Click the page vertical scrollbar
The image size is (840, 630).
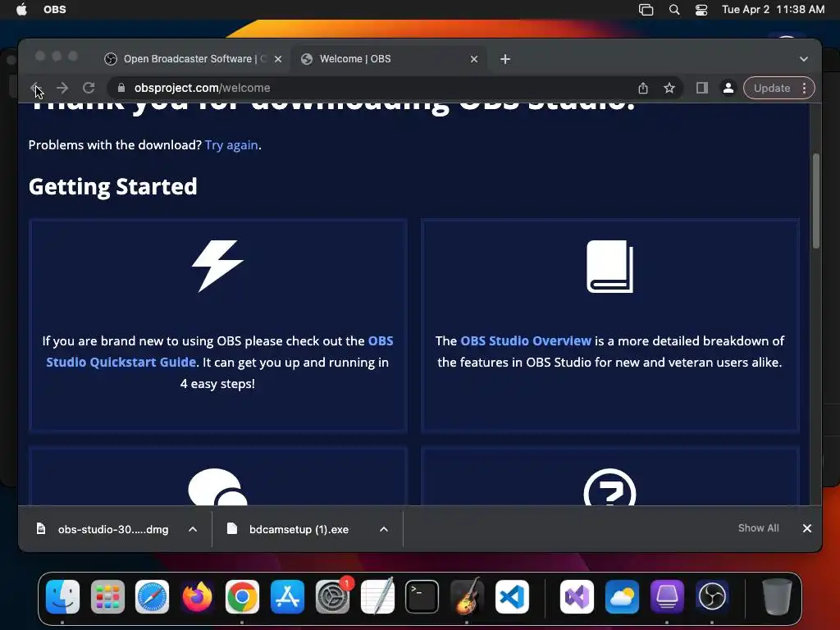coord(816,201)
